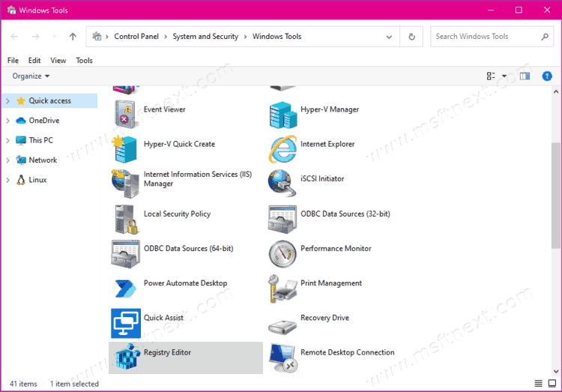Click the 'Local Security Policy' label
The height and width of the screenshot is (392, 562).
tap(177, 214)
